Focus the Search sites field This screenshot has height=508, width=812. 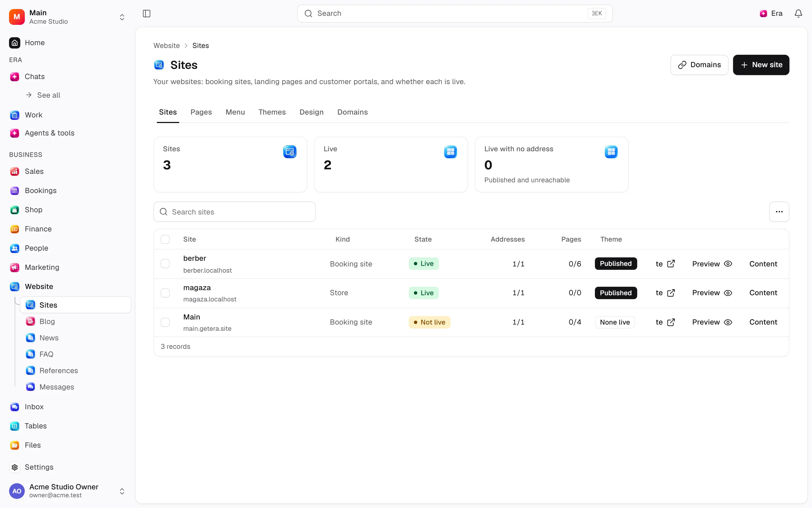click(x=235, y=212)
